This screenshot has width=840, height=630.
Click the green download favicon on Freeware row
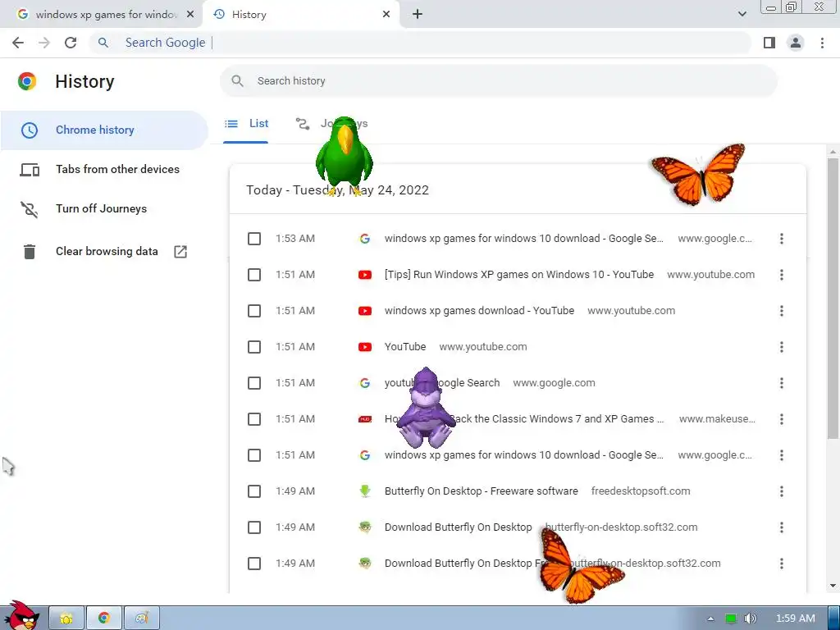point(365,491)
